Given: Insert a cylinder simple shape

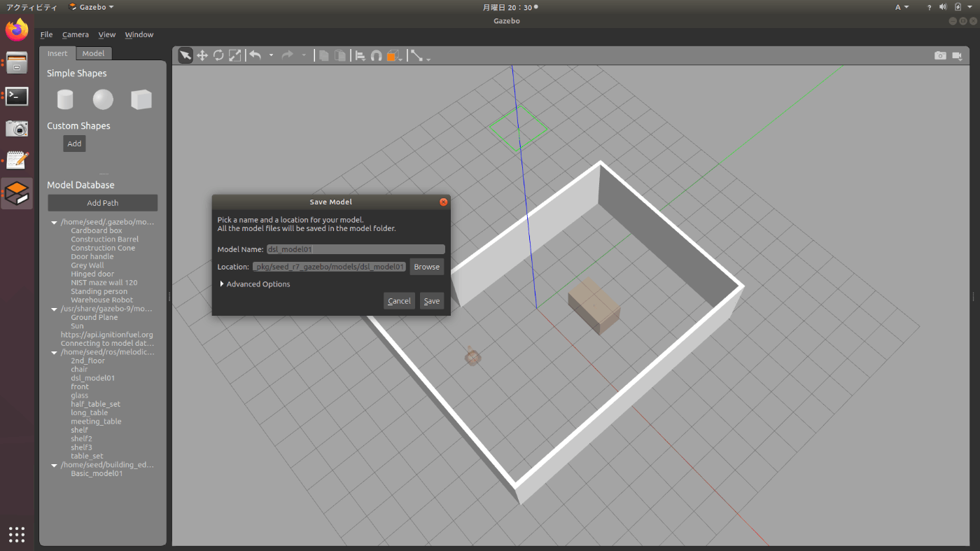Looking at the screenshot, I should [x=65, y=99].
